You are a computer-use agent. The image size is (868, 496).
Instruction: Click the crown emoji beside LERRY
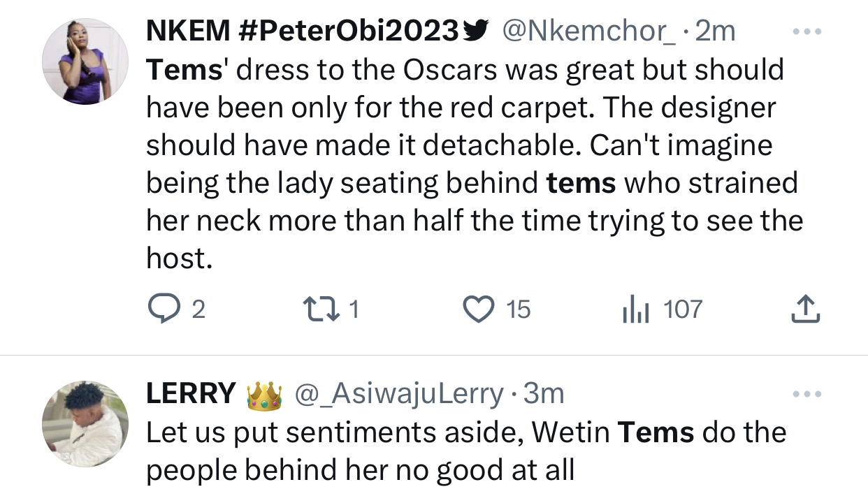(264, 395)
